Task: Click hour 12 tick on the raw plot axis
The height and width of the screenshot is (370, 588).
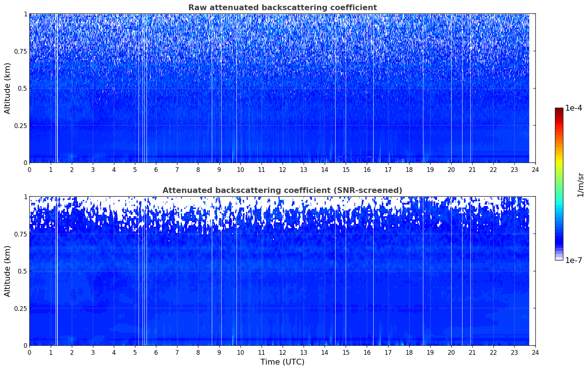Action: 282,169
